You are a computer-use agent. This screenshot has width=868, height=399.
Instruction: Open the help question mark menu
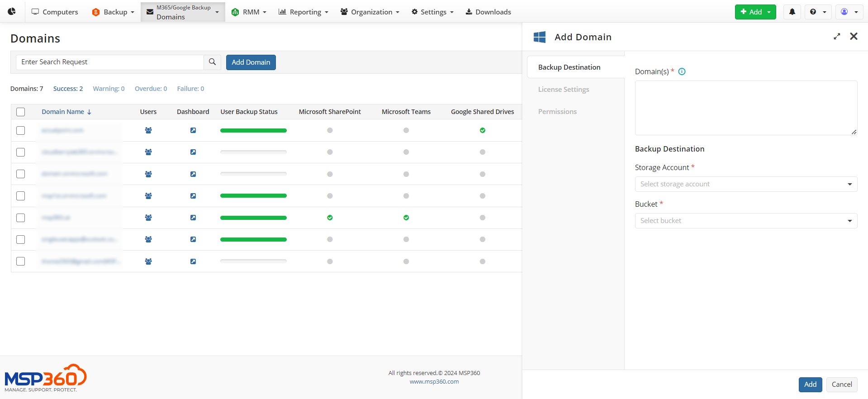pyautogui.click(x=818, y=12)
